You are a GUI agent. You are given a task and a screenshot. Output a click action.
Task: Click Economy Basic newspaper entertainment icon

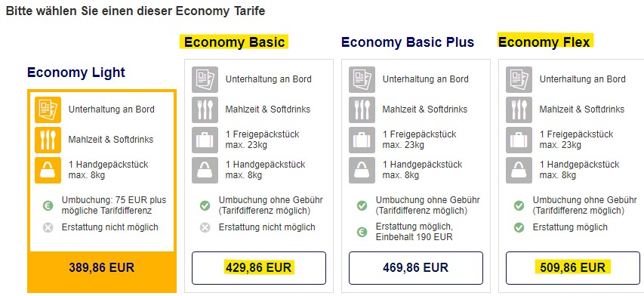(205, 79)
